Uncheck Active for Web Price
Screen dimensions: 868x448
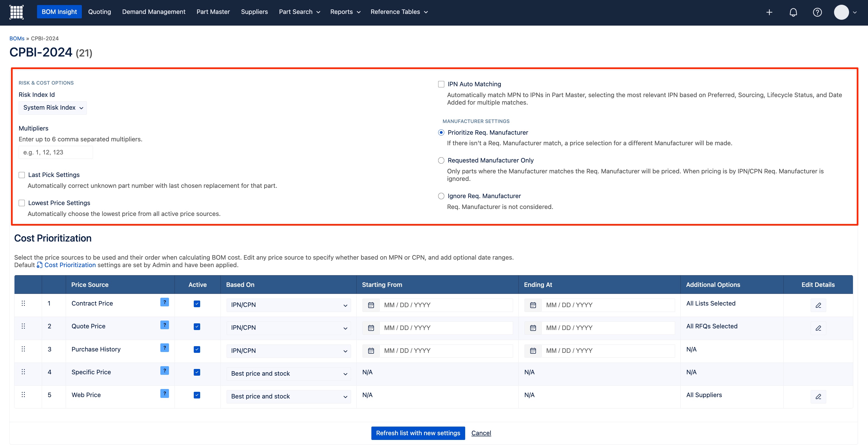tap(197, 395)
